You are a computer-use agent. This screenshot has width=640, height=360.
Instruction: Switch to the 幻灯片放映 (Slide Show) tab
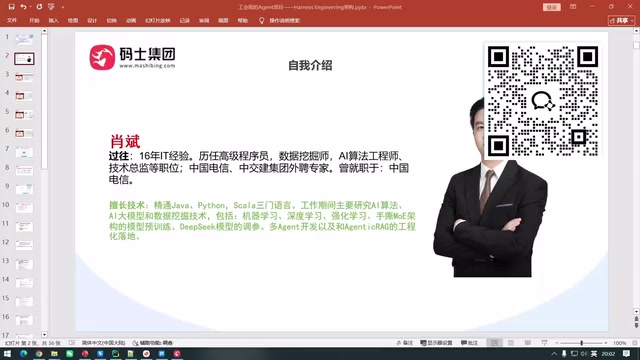coord(158,20)
